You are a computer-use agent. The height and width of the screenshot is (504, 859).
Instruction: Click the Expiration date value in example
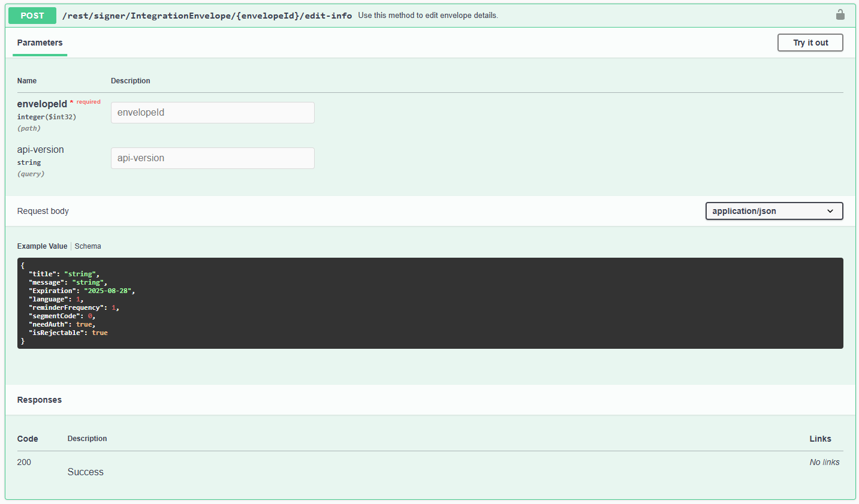[x=108, y=291]
